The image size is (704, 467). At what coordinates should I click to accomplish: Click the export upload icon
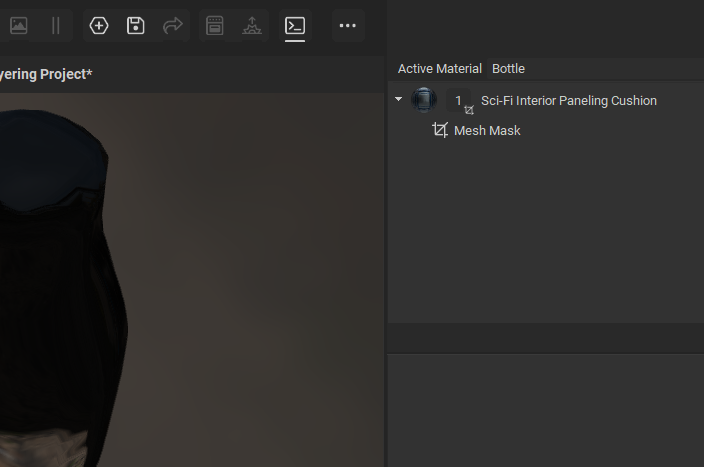coord(252,26)
